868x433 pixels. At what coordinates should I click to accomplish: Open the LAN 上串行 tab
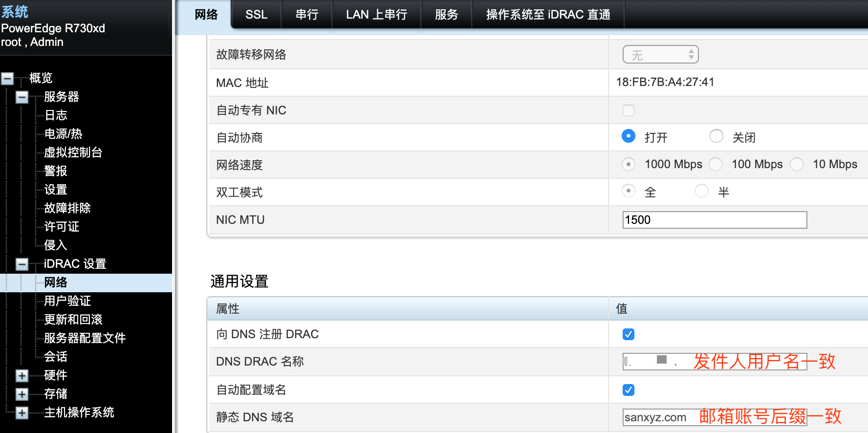[x=376, y=15]
